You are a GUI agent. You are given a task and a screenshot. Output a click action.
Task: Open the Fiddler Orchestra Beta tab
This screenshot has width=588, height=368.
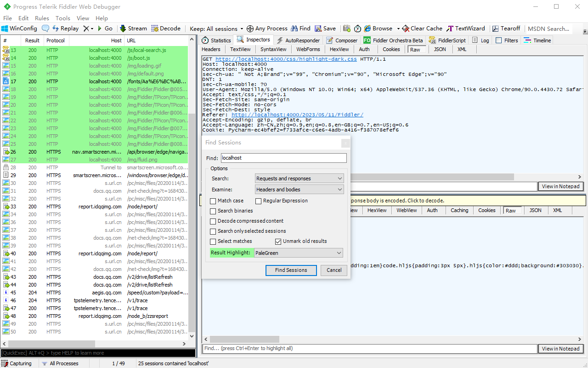(393, 40)
